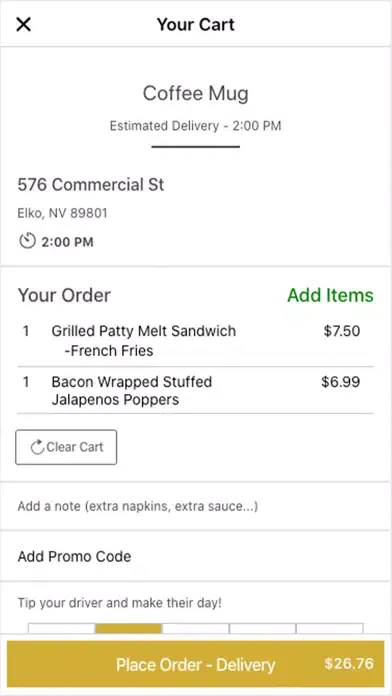Choose the fourth tip option segment

[263, 629]
